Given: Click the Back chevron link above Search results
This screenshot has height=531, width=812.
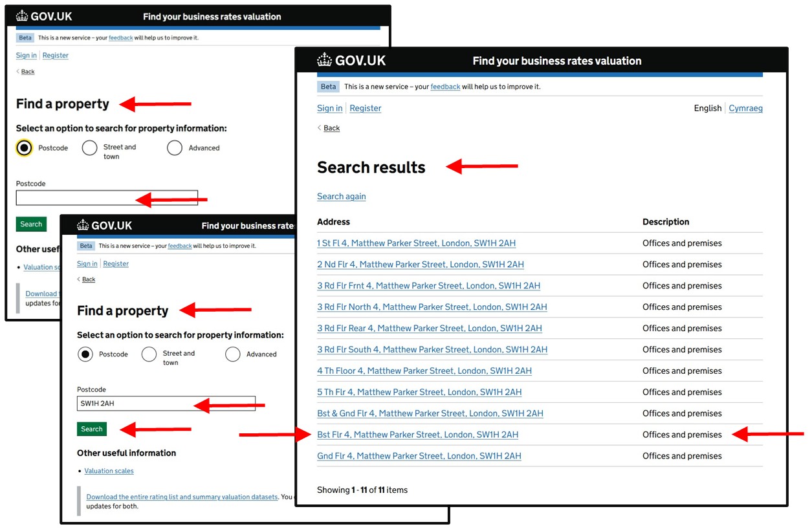Looking at the screenshot, I should (x=331, y=128).
